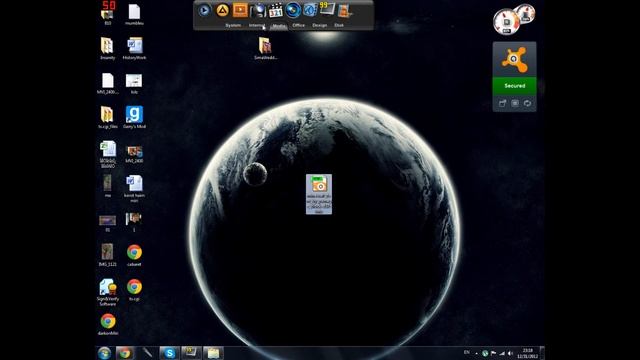Switch to last dock tab after Design
This screenshot has width=640, height=360.
point(339,25)
